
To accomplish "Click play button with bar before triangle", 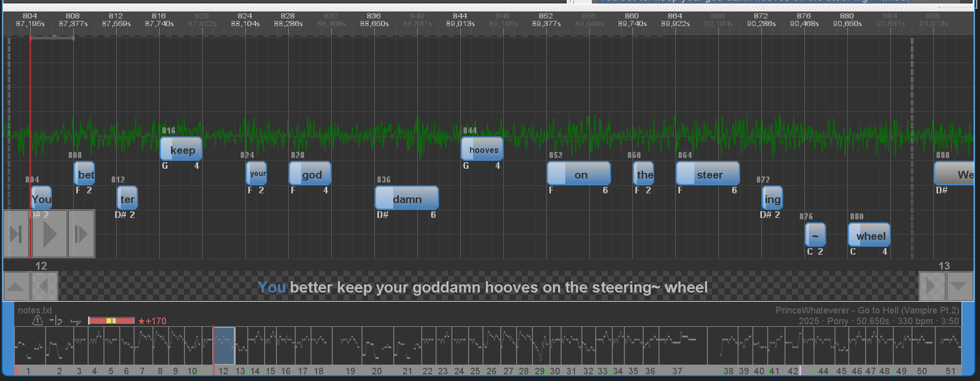I will [x=81, y=234].
